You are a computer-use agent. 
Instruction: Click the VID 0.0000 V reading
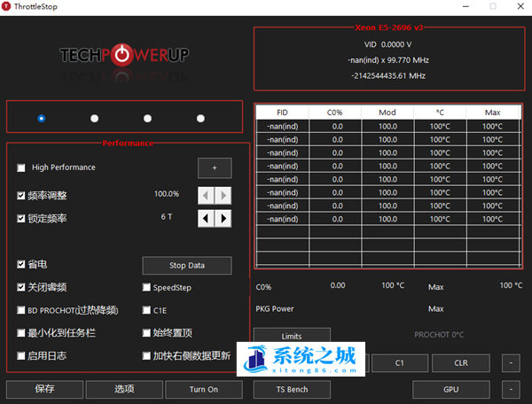[387, 44]
